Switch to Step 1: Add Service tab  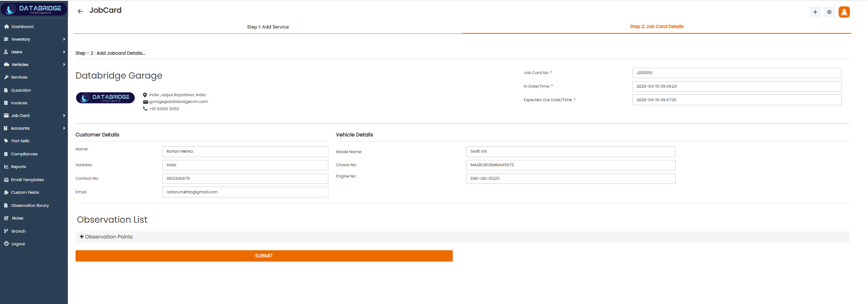[268, 27]
